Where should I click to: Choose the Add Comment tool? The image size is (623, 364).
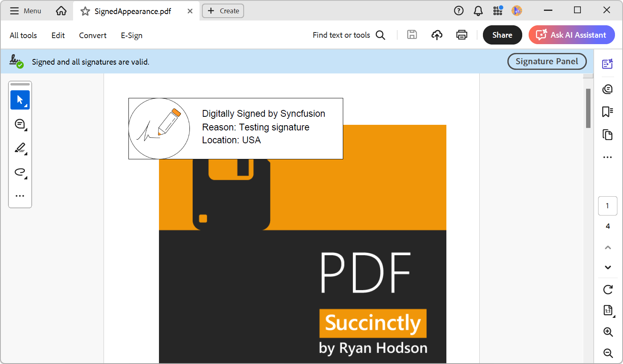19,124
